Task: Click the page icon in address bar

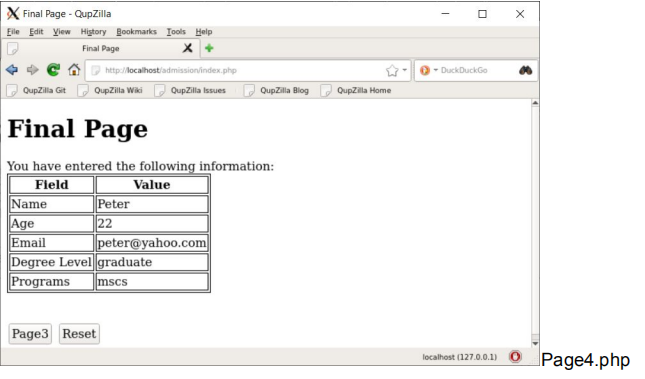Action: (x=95, y=70)
